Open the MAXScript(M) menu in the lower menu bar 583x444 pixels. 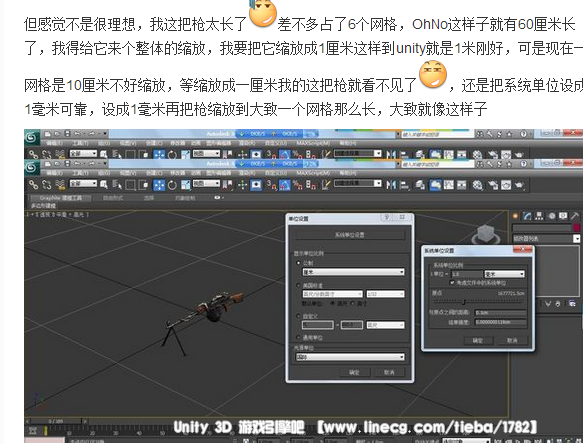pyautogui.click(x=313, y=173)
